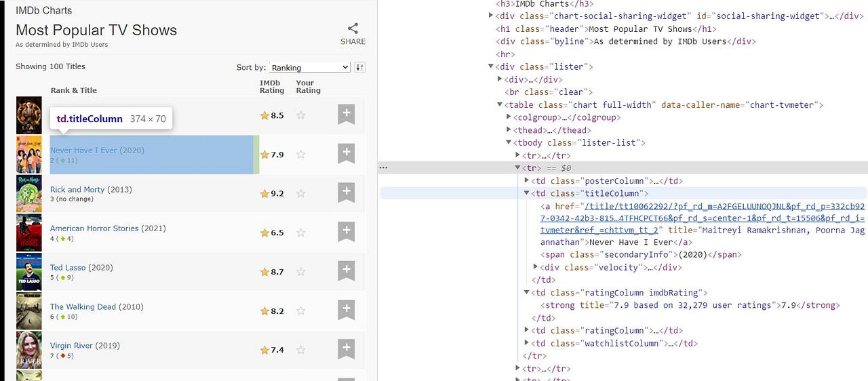Screen dimensions: 868x381
Task: Expand the td watchlistColumn node
Action: coord(527,343)
